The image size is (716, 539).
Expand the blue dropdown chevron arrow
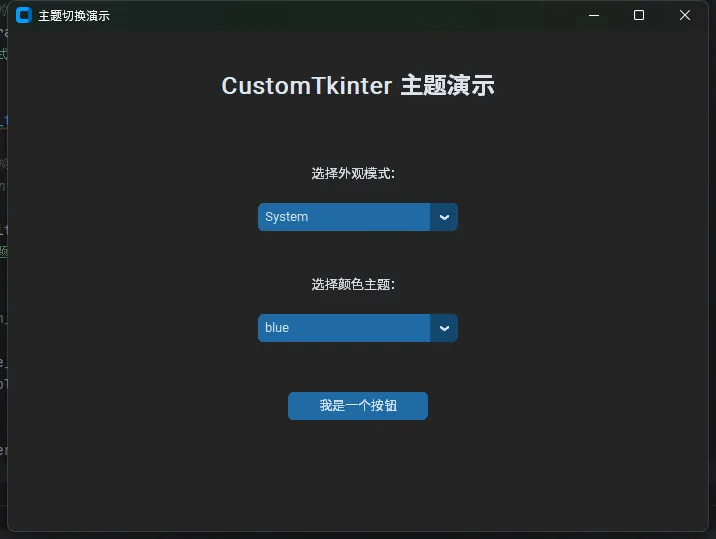coord(444,328)
